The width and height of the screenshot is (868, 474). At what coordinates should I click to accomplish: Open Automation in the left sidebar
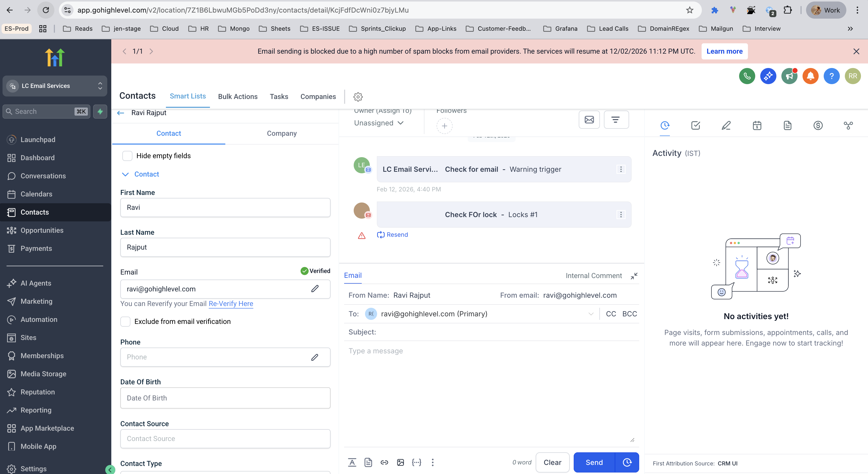click(x=39, y=320)
